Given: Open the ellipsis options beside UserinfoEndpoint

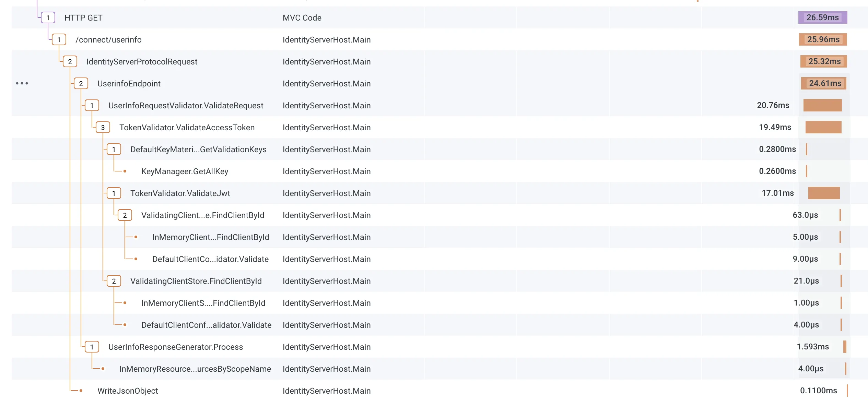Looking at the screenshot, I should [23, 83].
